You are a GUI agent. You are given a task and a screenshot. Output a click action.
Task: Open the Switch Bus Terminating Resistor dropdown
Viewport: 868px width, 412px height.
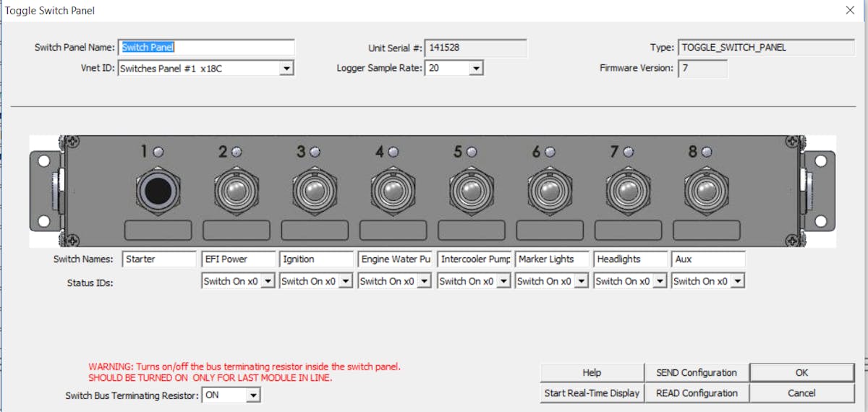coord(252,395)
